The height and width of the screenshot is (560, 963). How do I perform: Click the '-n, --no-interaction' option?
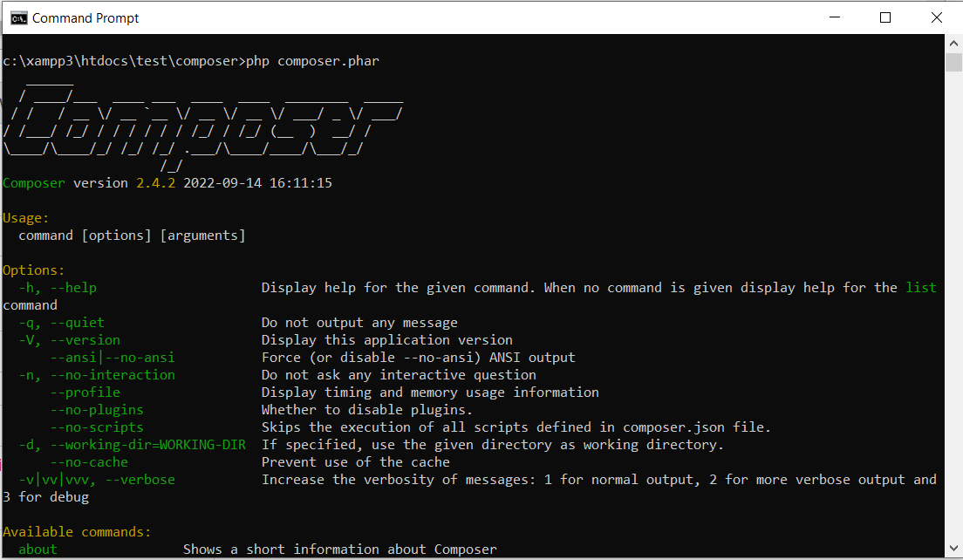(x=97, y=375)
